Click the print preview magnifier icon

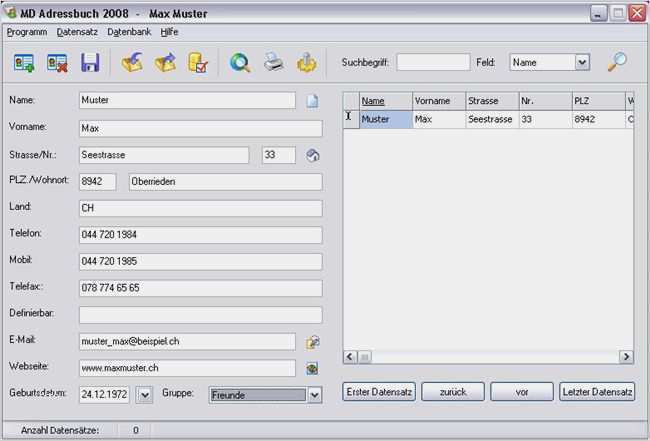tap(240, 63)
